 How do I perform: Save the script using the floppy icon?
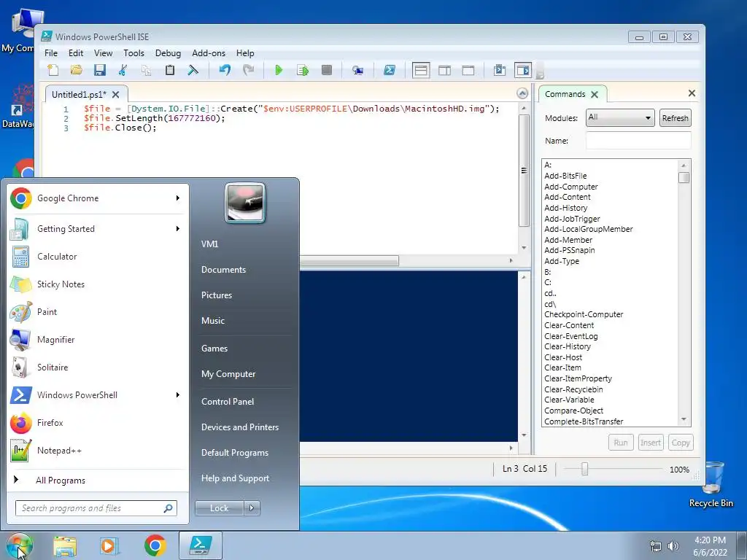(x=99, y=71)
